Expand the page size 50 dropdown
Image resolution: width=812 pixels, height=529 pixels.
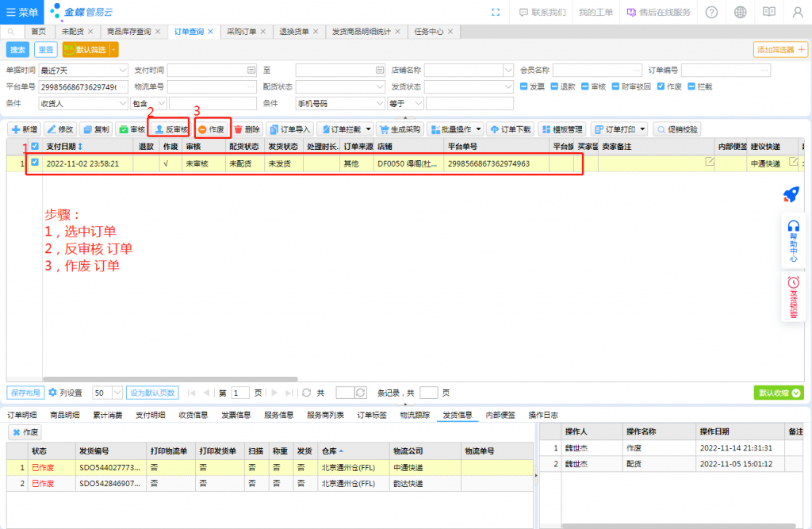(x=118, y=393)
